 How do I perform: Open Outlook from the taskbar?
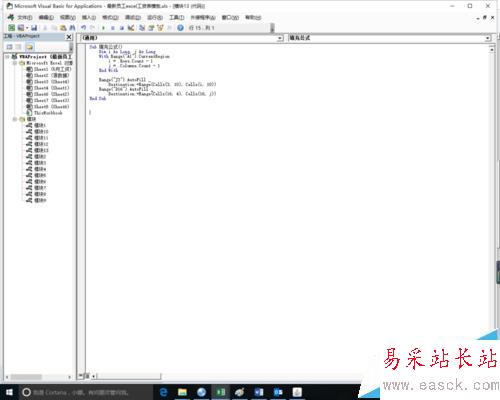coord(278,392)
